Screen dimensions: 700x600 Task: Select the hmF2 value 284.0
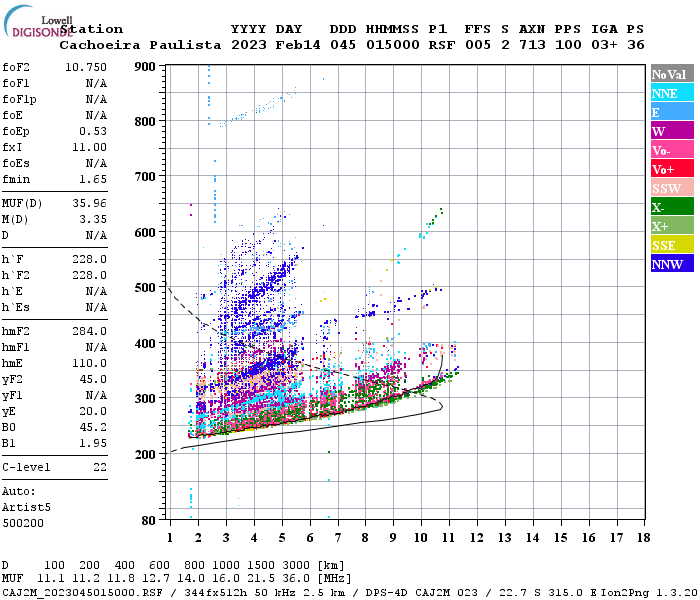(x=90, y=331)
